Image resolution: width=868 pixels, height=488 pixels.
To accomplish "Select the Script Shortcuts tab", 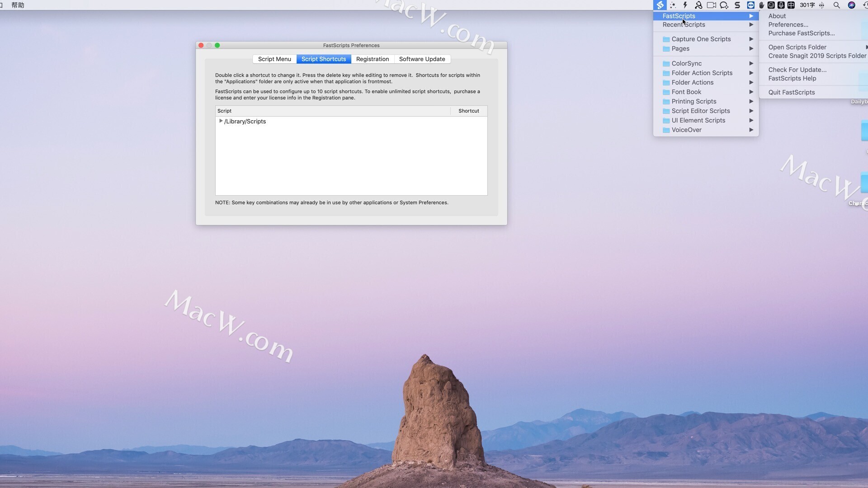I will coord(324,59).
